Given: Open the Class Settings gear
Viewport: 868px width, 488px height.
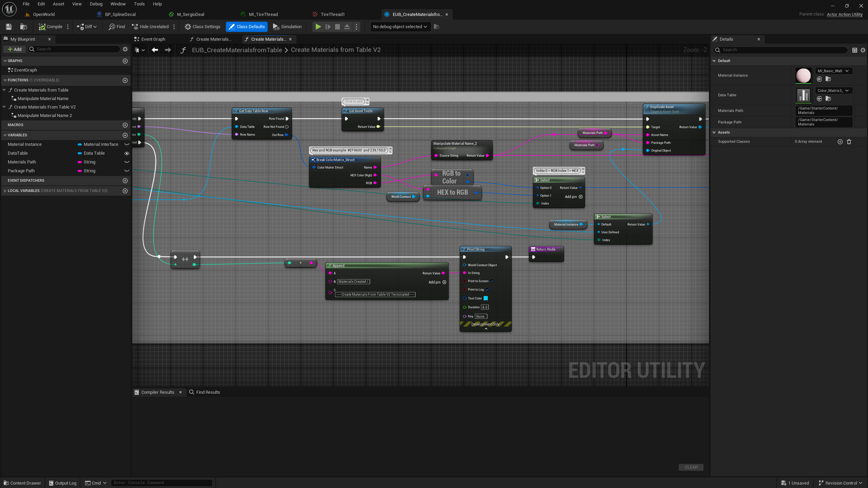Looking at the screenshot, I should [188, 26].
